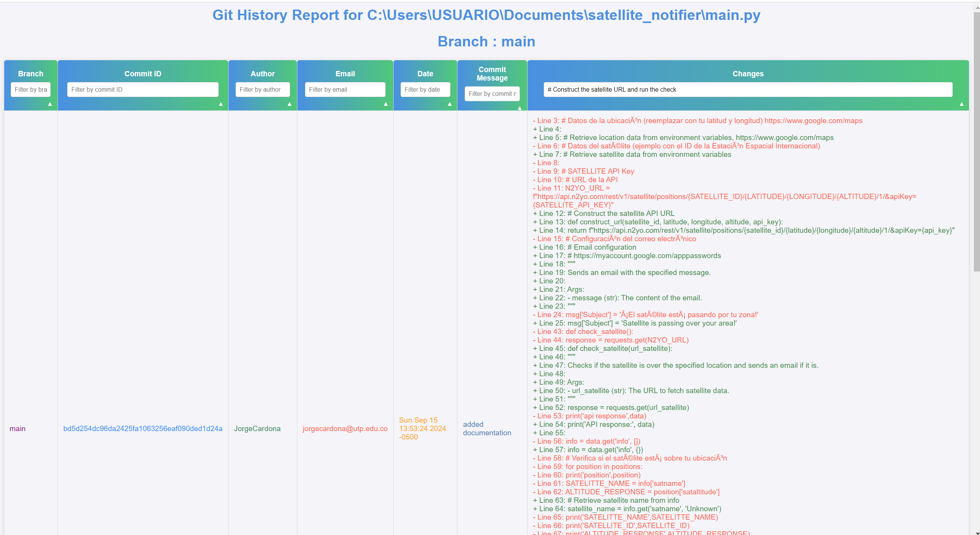This screenshot has width=980, height=535.
Task: Click the email jorgecardona@utp.edu.co
Action: pos(345,428)
